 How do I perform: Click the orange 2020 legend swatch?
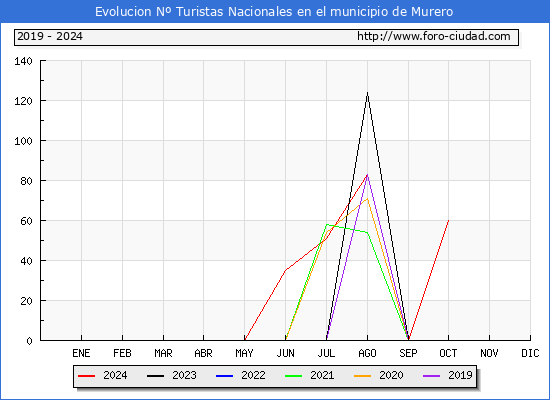point(362,376)
